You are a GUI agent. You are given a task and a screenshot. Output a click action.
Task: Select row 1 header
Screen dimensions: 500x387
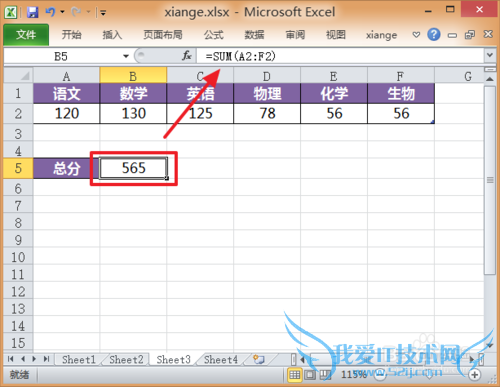[x=18, y=93]
